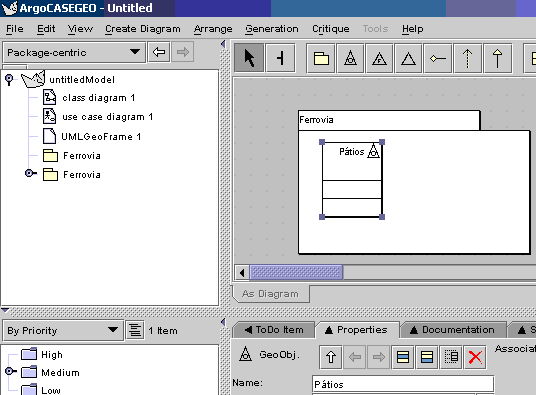
Task: Go up with the Properties up-arrow button
Action: pos(331,357)
